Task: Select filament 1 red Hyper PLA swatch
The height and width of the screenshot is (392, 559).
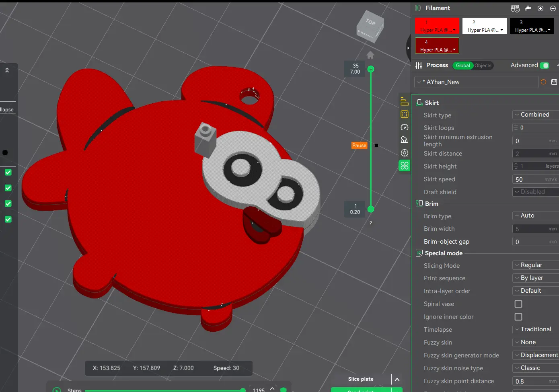Action: tap(437, 26)
